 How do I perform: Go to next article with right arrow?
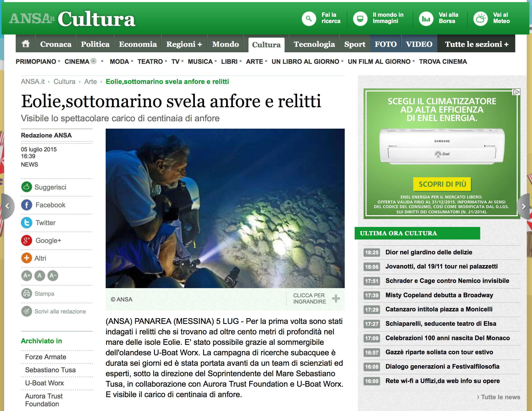click(x=523, y=207)
